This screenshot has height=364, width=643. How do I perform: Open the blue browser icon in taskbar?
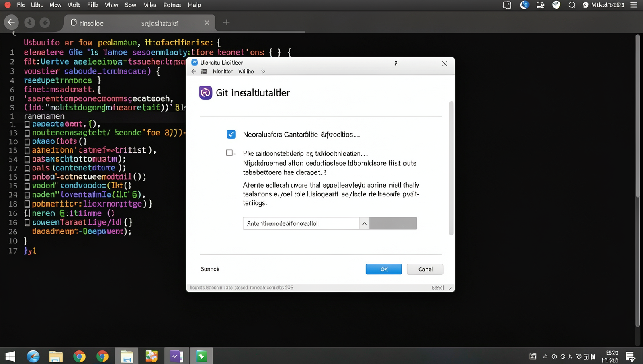(x=33, y=356)
